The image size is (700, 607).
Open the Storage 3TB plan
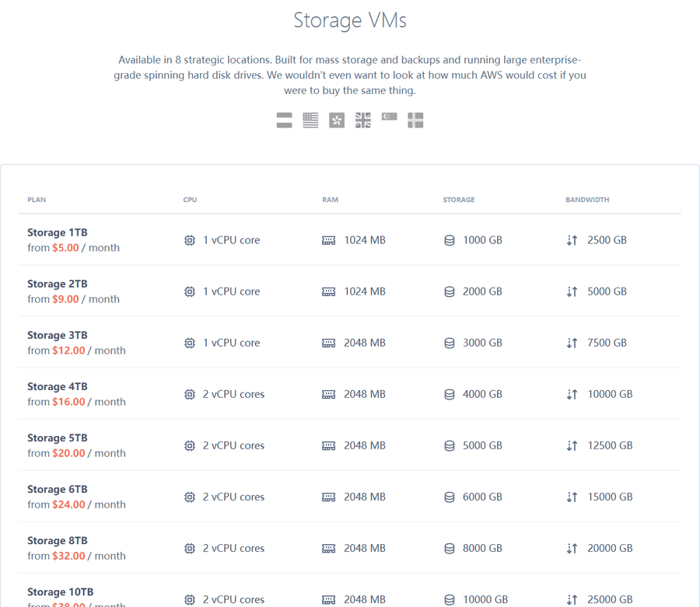point(57,336)
